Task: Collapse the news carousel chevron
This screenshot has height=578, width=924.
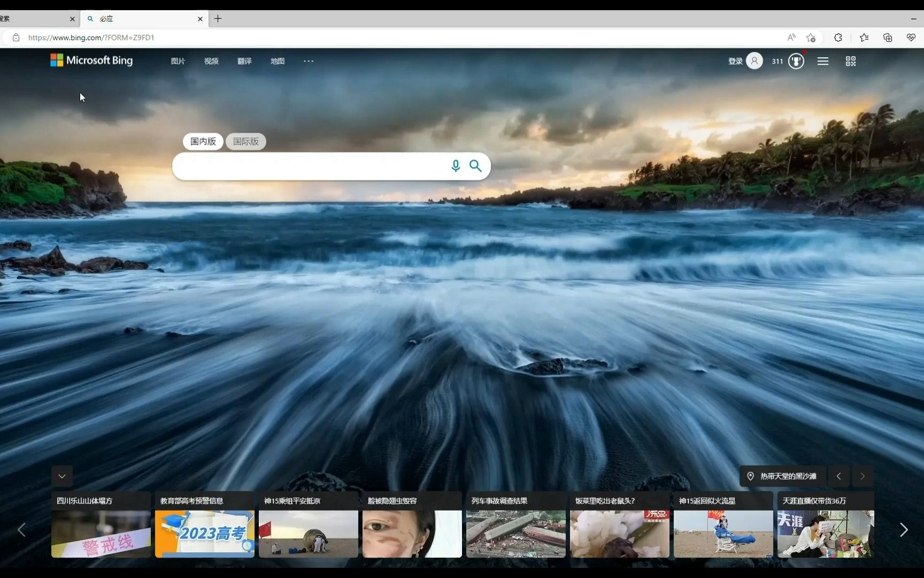Action: 62,476
